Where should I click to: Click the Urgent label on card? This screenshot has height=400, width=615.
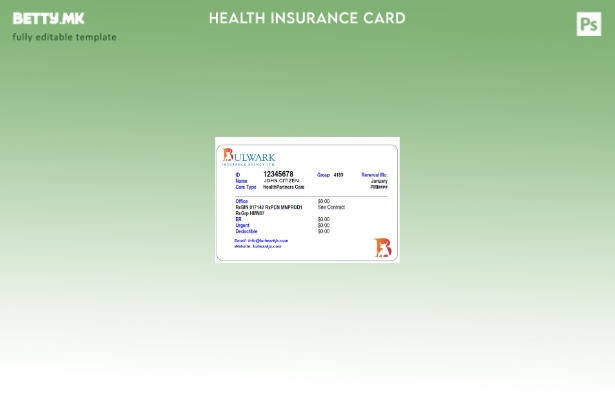point(243,225)
